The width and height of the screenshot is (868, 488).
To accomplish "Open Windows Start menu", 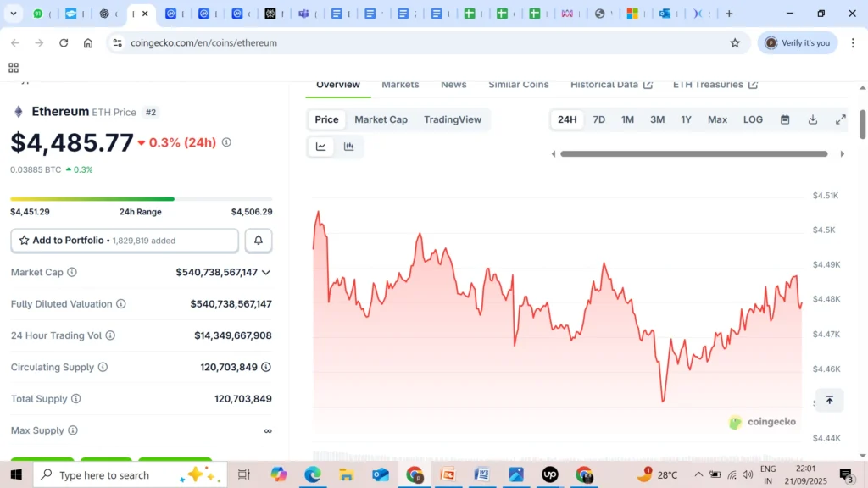I will pos(16,474).
